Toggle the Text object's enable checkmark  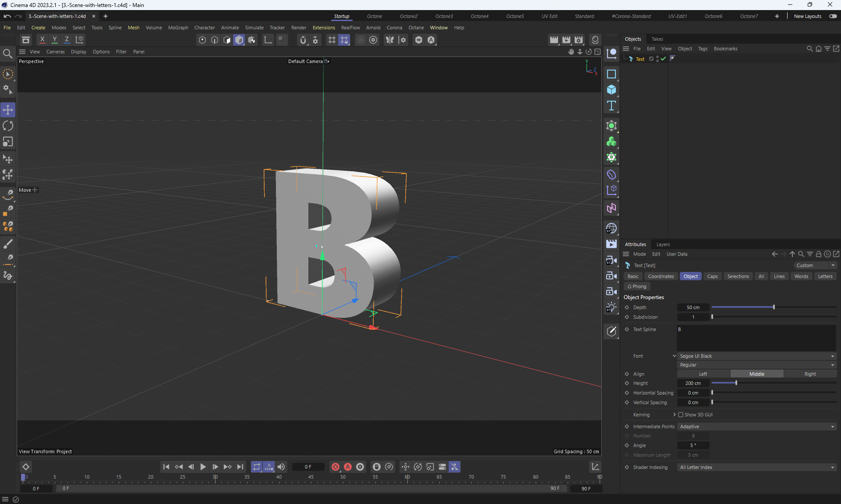(663, 59)
